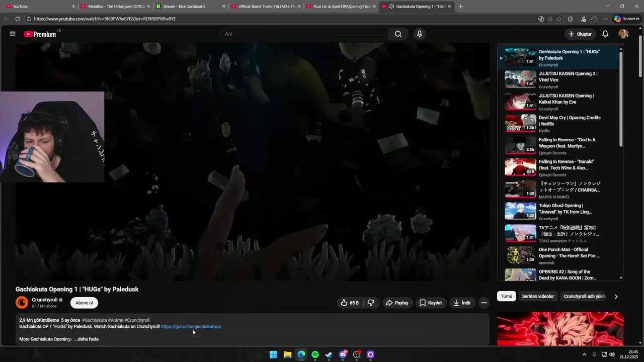Open OBS icon in the taskbar
This screenshot has height=362, width=644.
pos(357,354)
